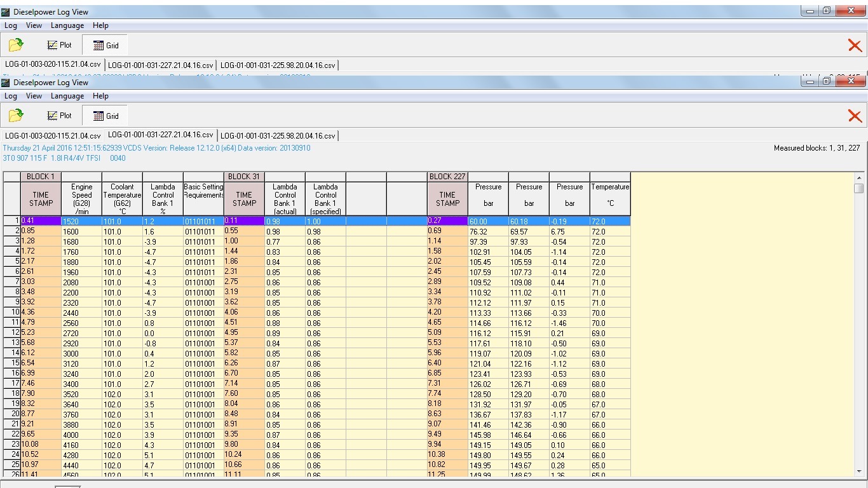Screen dimensions: 868x488
Task: Open Log menu in back window
Action: point(11,25)
